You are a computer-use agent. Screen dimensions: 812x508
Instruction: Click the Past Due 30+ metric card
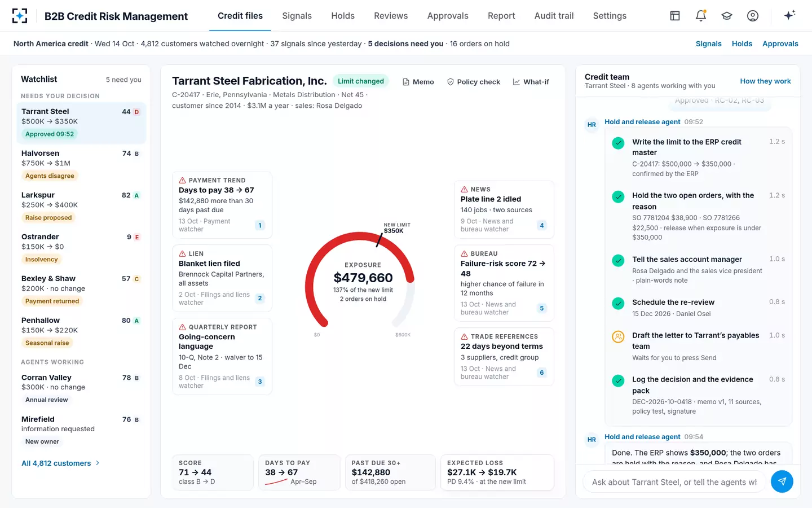390,472
